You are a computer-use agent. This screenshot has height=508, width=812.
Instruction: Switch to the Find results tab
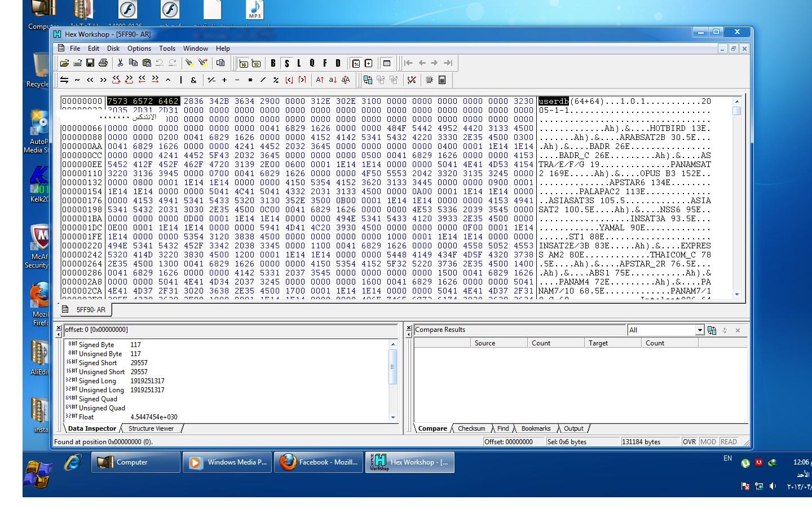point(503,428)
